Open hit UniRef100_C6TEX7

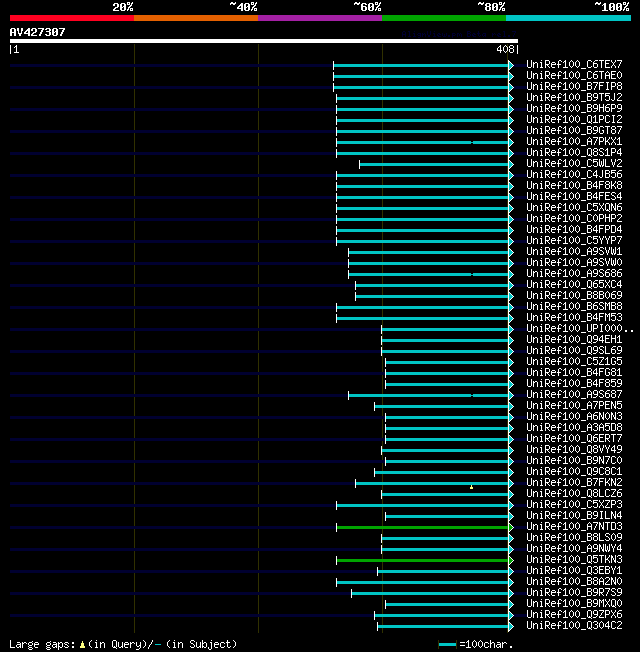tap(574, 64)
